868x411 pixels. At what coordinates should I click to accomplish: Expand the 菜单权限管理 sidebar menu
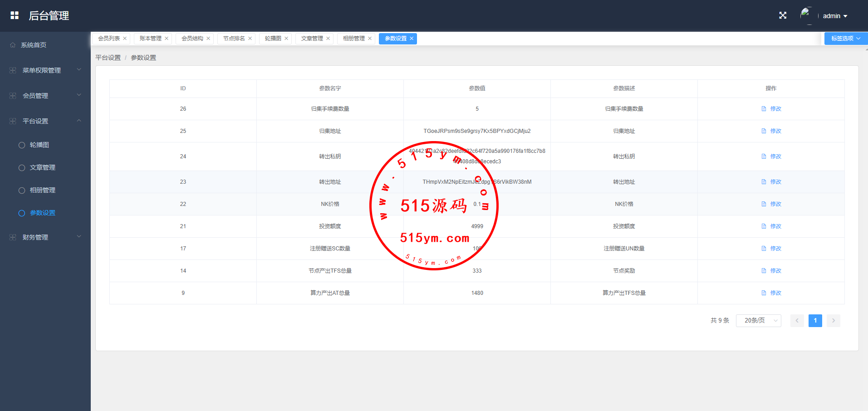point(42,70)
